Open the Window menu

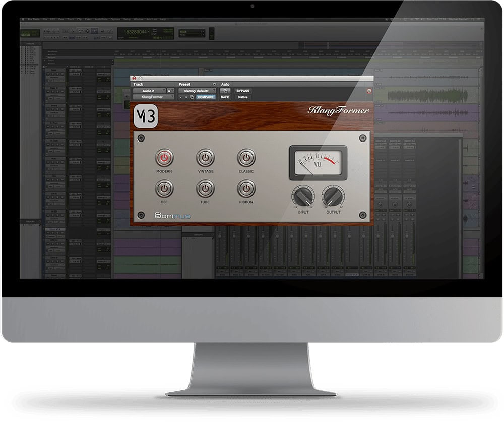click(138, 19)
